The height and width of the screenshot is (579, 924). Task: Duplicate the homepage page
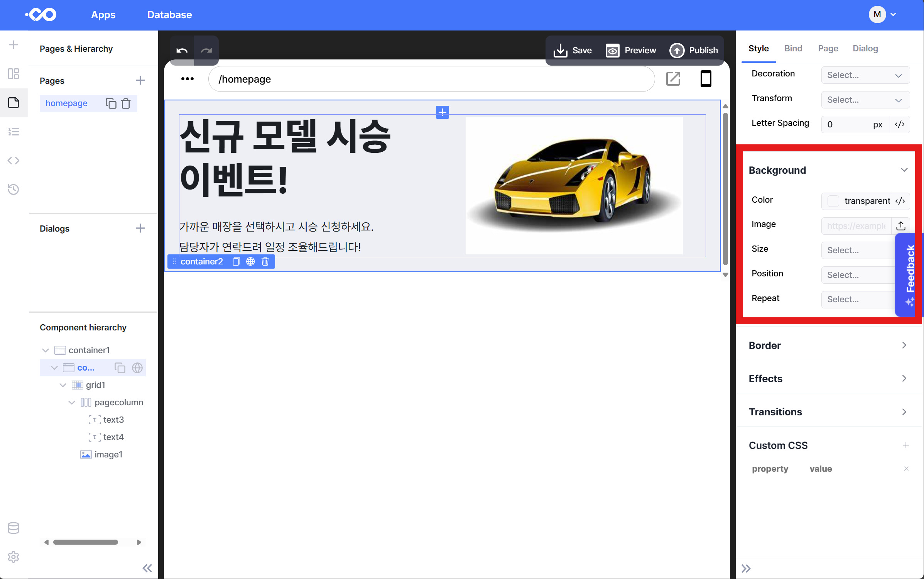pos(111,103)
